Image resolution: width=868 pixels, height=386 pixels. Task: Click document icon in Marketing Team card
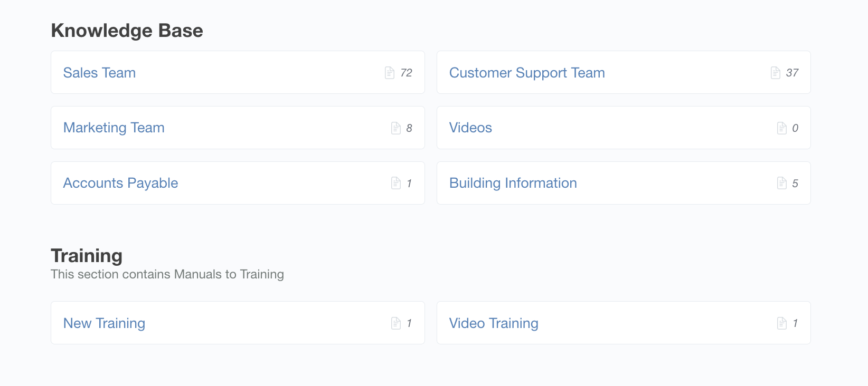(x=396, y=128)
